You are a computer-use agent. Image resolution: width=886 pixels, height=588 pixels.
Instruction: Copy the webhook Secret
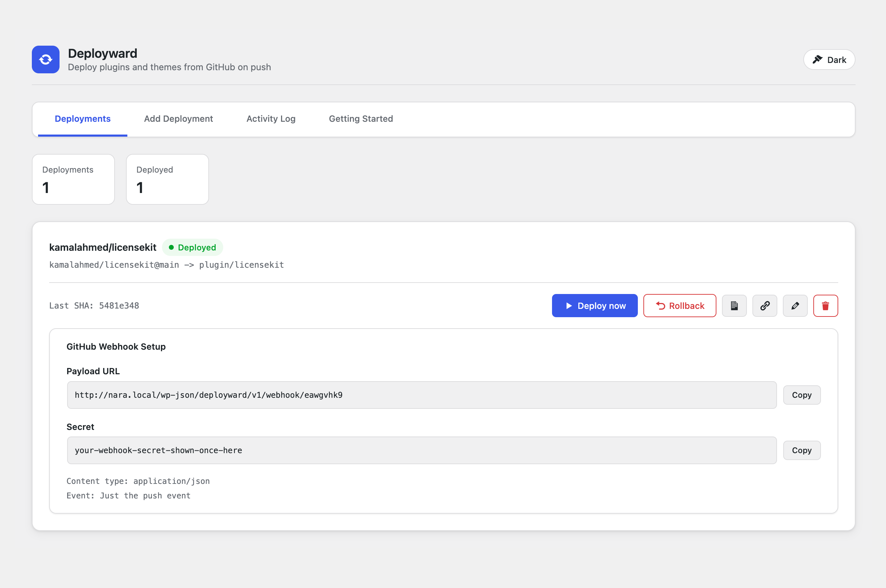(802, 450)
